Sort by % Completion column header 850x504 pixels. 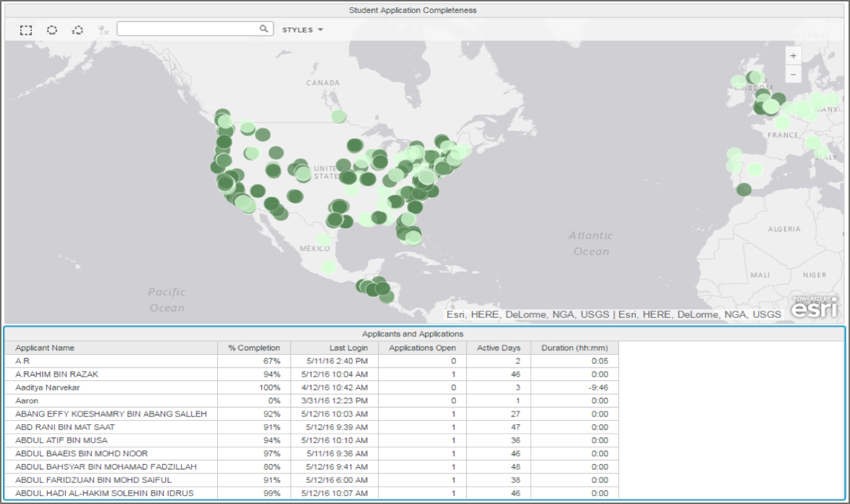(x=254, y=348)
